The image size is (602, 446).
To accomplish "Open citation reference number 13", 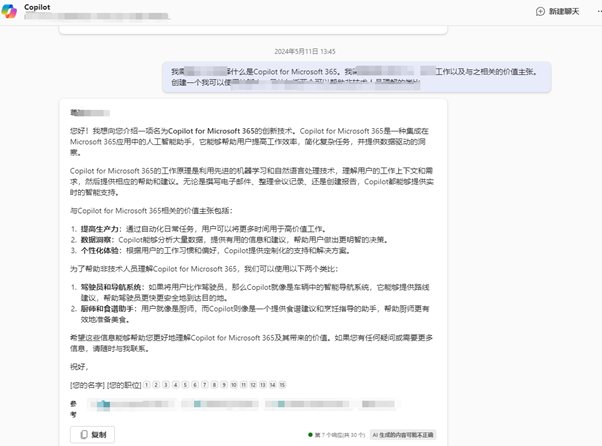I will 263,385.
